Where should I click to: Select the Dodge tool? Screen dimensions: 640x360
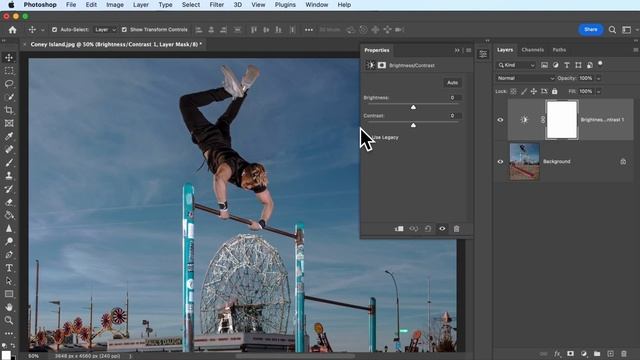pos(9,241)
